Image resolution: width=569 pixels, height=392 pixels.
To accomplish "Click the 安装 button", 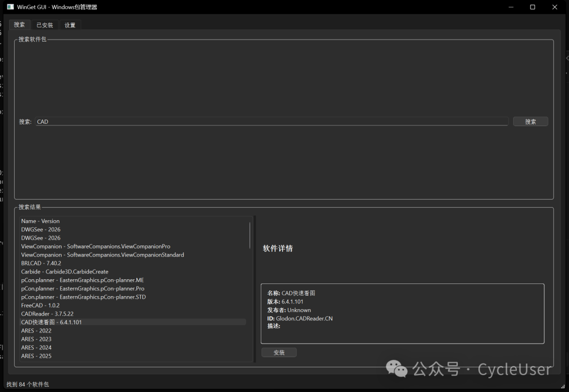I will [x=279, y=352].
